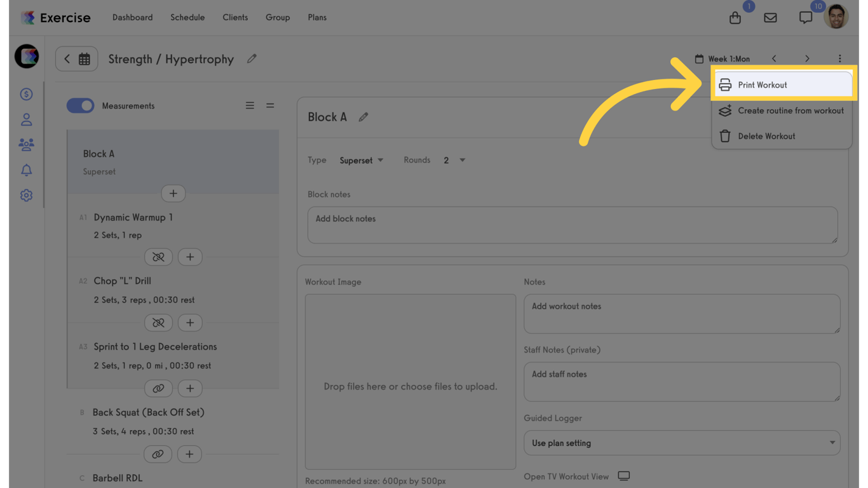Click the Add staff notes field
The width and height of the screenshot is (868, 488).
[x=682, y=381]
